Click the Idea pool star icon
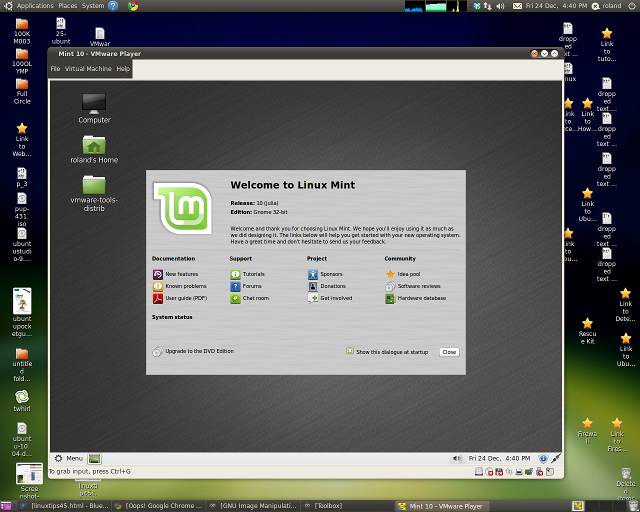 (x=390, y=274)
